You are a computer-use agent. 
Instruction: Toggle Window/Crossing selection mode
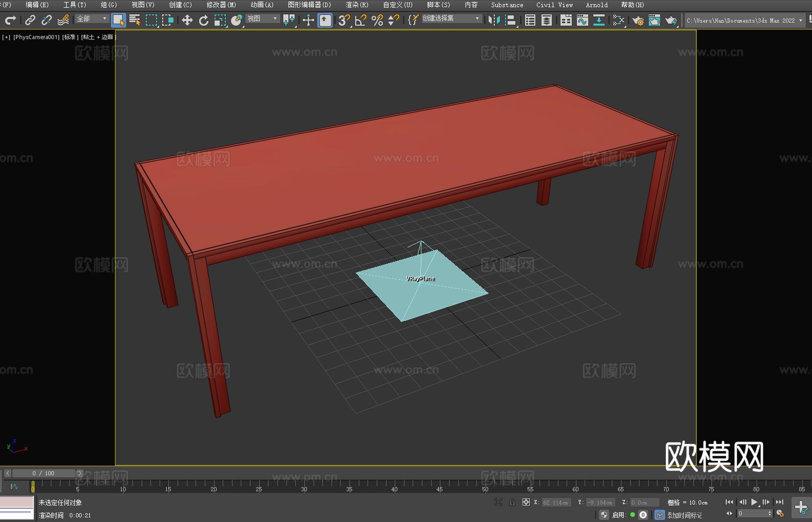(168, 20)
